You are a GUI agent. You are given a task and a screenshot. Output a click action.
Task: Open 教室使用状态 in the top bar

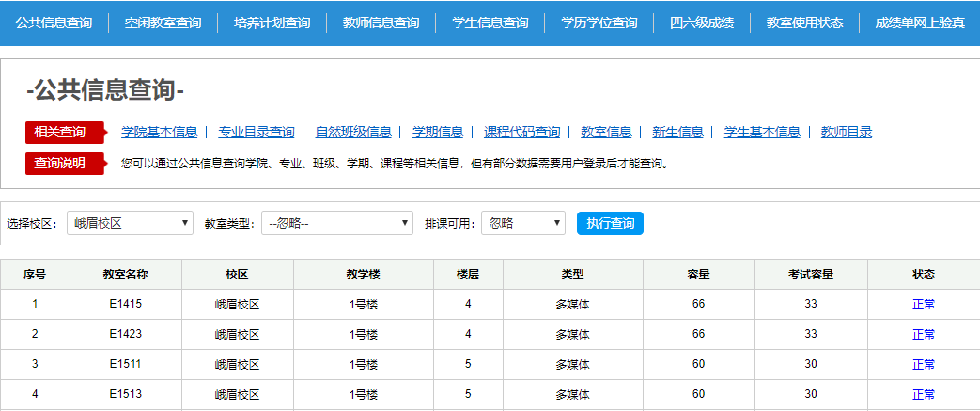coord(804,23)
